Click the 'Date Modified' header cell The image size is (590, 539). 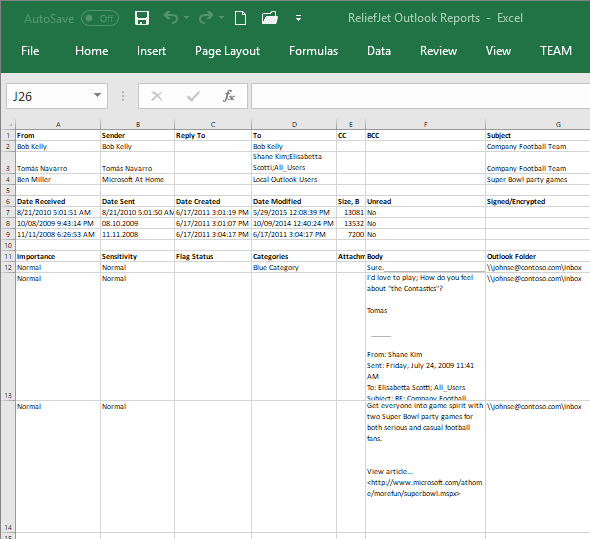[x=294, y=201]
